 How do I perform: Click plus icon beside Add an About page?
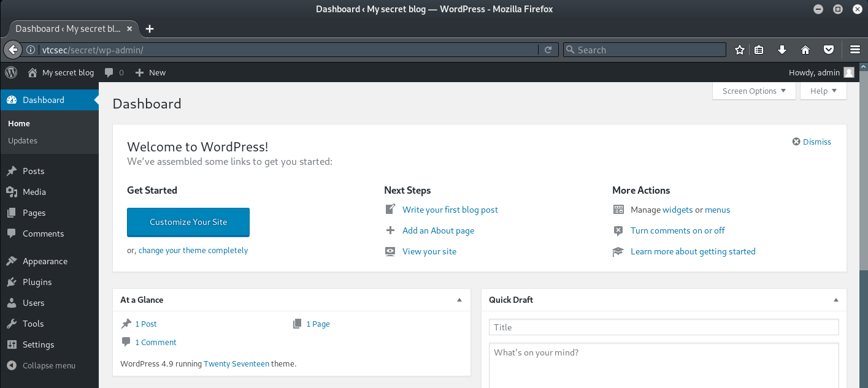click(390, 230)
